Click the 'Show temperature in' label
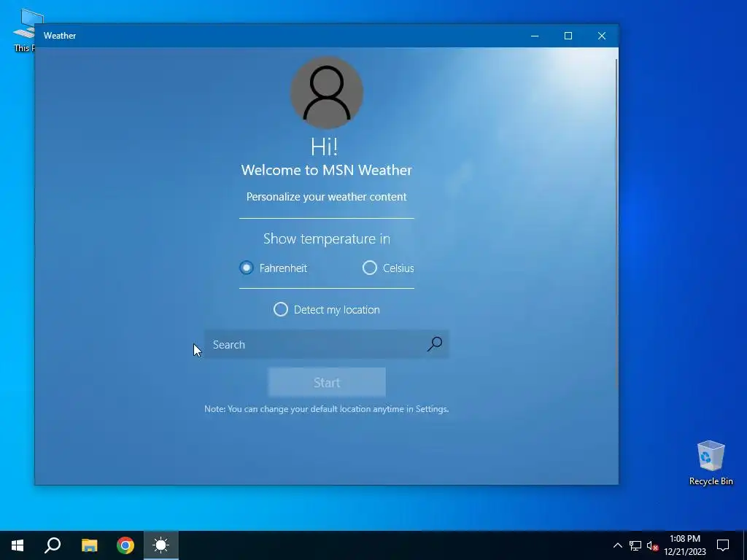Viewport: 747px width, 560px height. tap(326, 238)
